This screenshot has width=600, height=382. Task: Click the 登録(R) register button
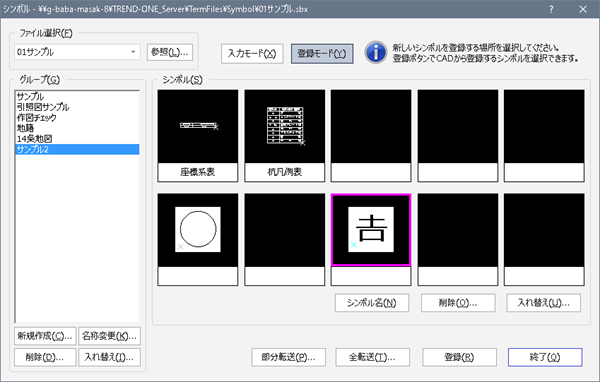(x=460, y=357)
